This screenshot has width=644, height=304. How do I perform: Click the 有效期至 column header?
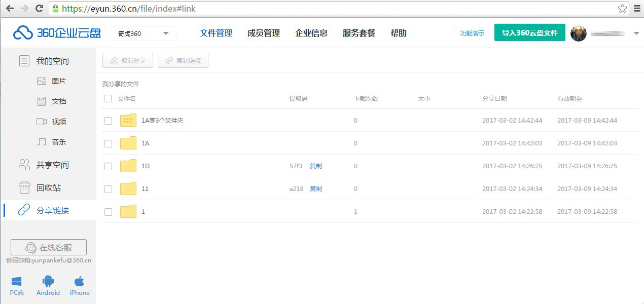(x=569, y=99)
